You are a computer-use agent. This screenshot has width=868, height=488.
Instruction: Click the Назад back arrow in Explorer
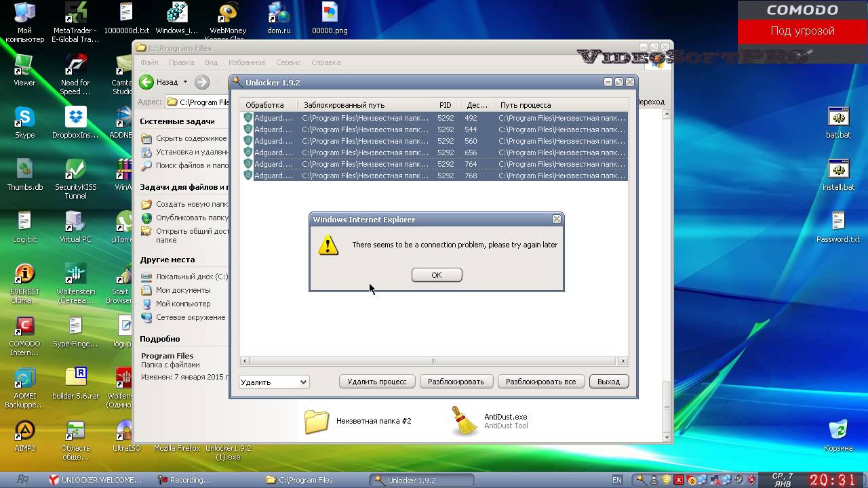tap(146, 82)
